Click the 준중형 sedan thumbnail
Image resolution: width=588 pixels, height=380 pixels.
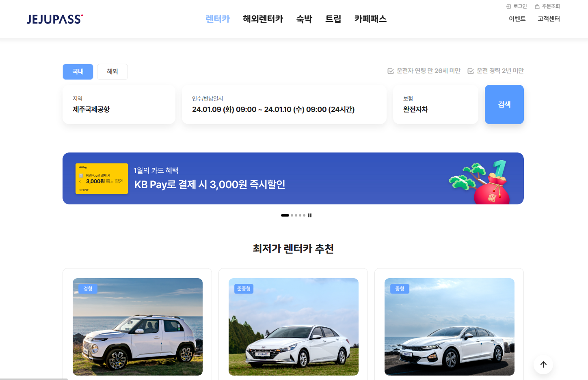(293, 326)
